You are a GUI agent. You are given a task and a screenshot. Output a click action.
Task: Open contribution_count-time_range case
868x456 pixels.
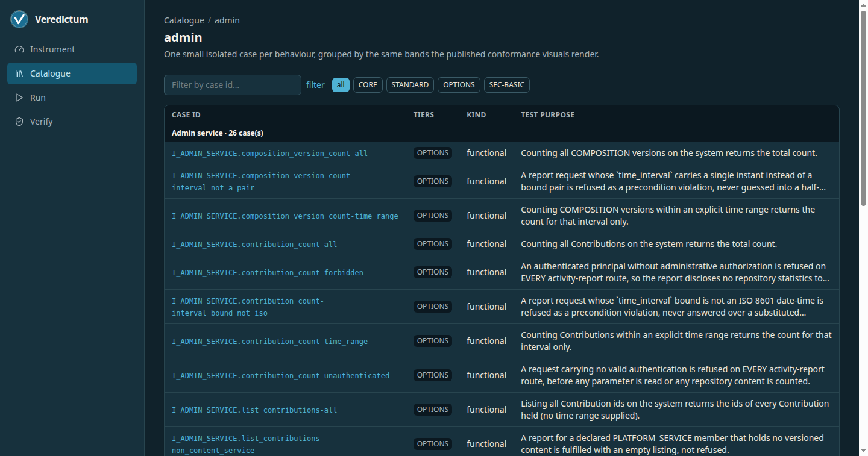pyautogui.click(x=269, y=341)
